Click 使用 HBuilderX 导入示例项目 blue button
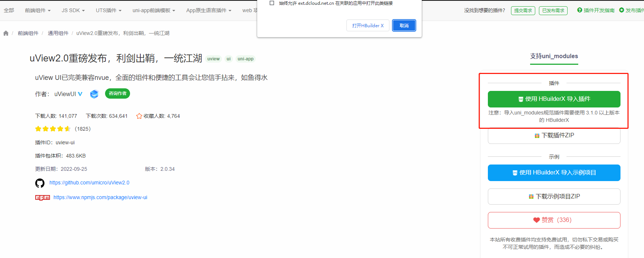The height and width of the screenshot is (258, 644). click(554, 173)
